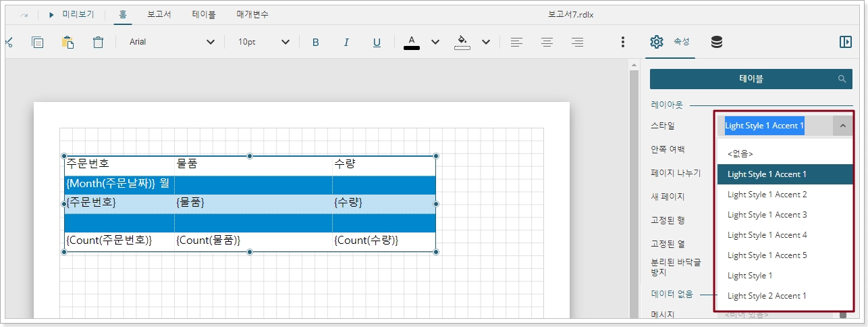This screenshot has width=868, height=327.
Task: Click the Delete trash can icon
Action: coord(98,42)
